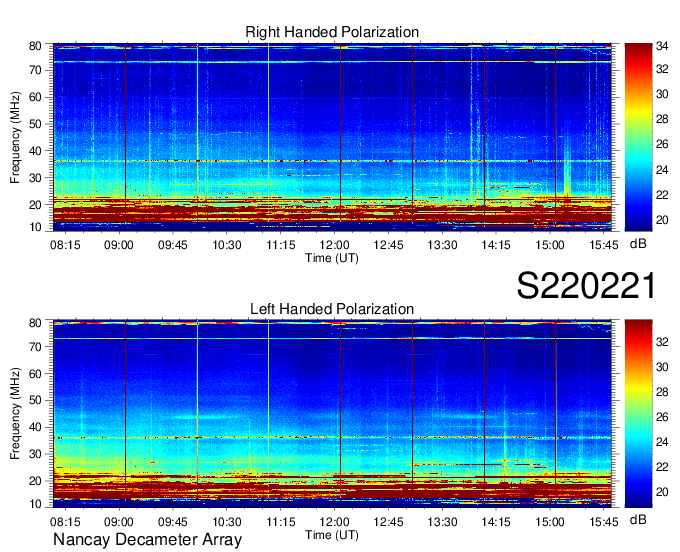
Task: Click the 08:15 tick under the top plot
Action: point(65,245)
